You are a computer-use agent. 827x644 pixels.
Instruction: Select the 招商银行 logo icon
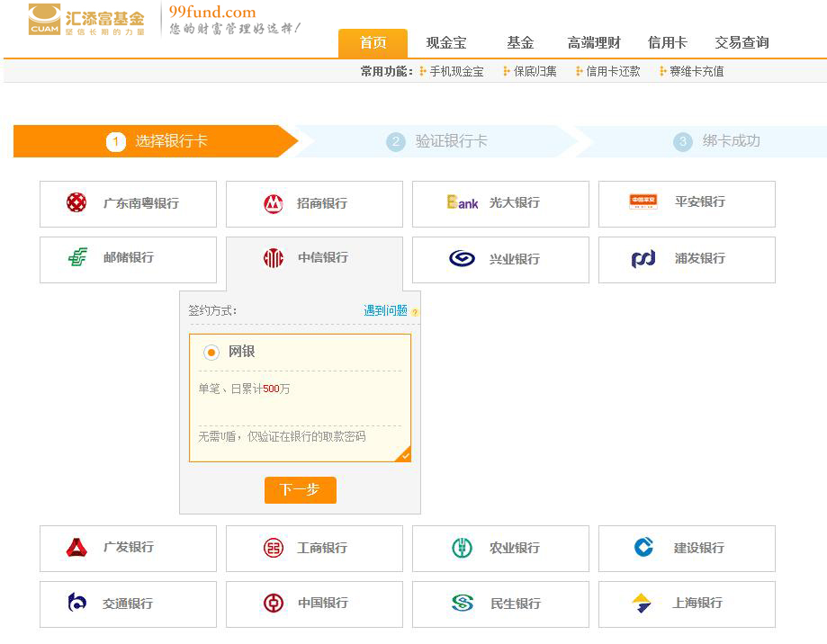point(274,204)
